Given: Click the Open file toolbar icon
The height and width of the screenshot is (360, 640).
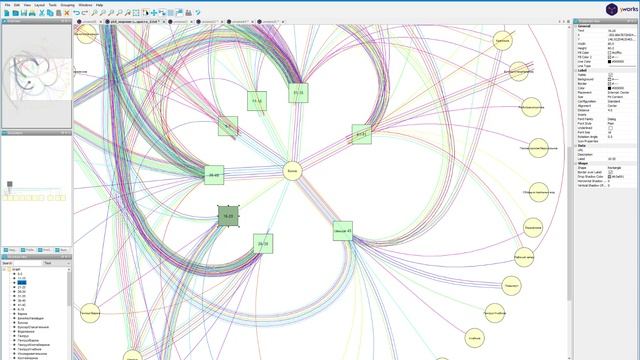Looking at the screenshot, I should pyautogui.click(x=15, y=13).
